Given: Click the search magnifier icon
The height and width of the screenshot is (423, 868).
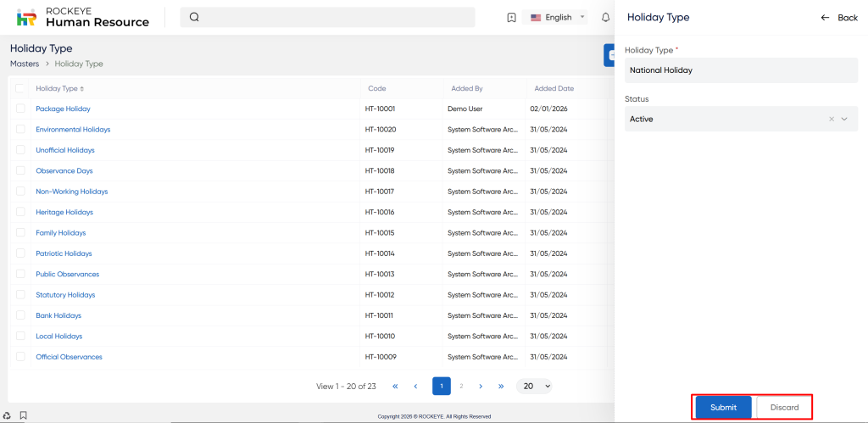Looking at the screenshot, I should (194, 17).
